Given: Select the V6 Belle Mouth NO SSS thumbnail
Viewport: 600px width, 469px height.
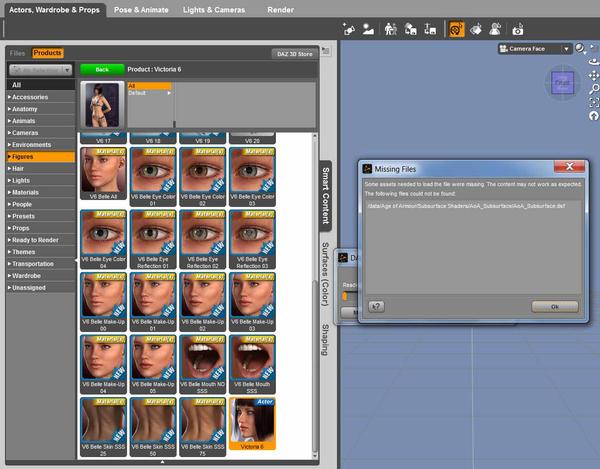Looking at the screenshot, I should click(202, 364).
